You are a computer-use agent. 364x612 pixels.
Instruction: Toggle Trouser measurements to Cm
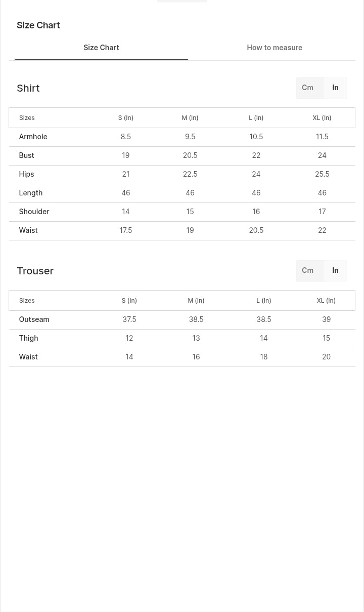click(307, 270)
